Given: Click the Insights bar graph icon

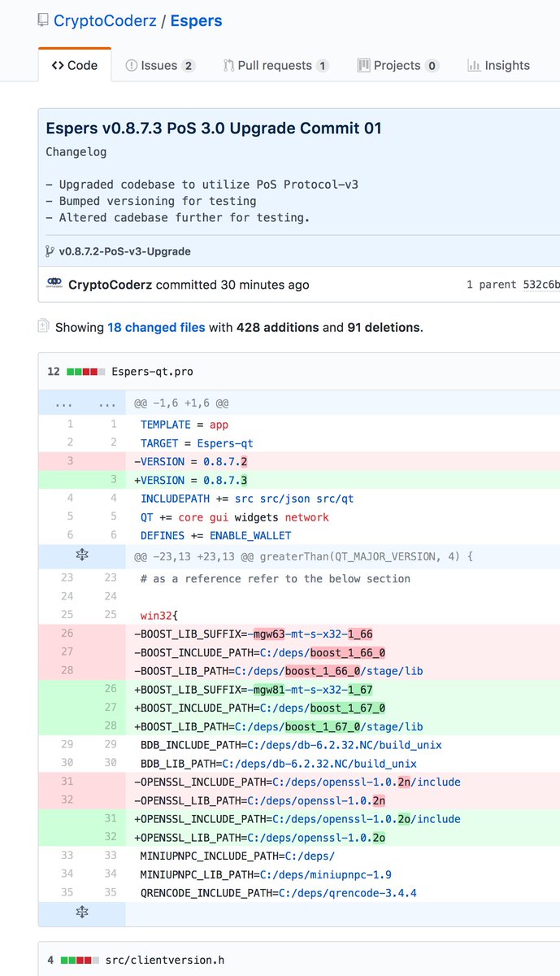Looking at the screenshot, I should (474, 65).
